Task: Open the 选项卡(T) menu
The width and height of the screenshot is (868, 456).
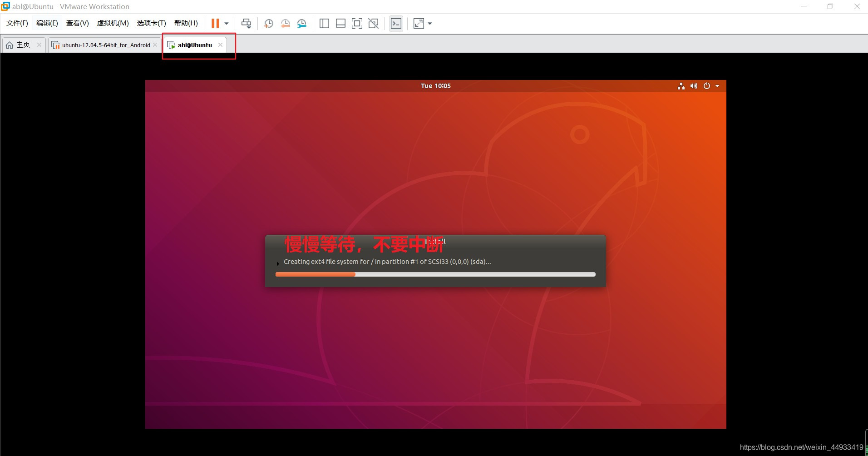Action: (x=152, y=23)
